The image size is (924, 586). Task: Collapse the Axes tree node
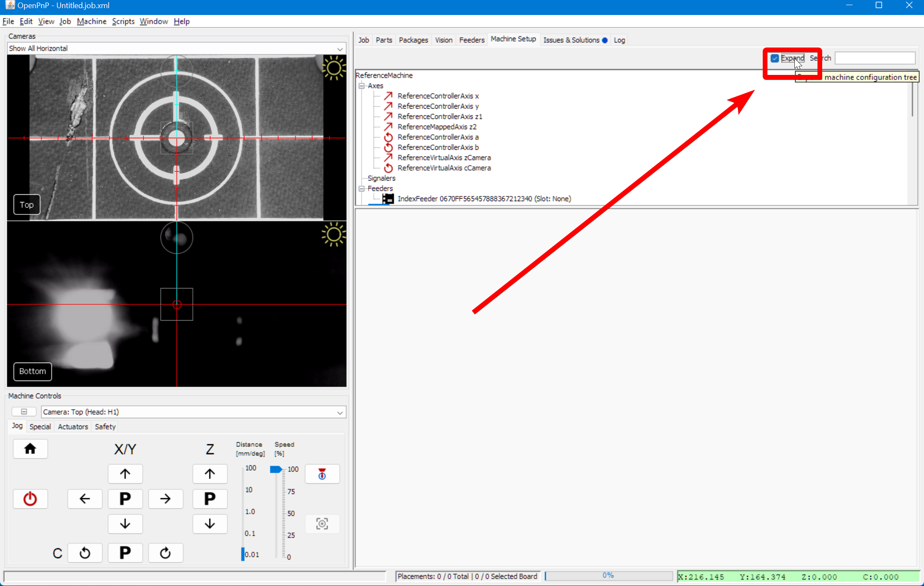click(362, 86)
